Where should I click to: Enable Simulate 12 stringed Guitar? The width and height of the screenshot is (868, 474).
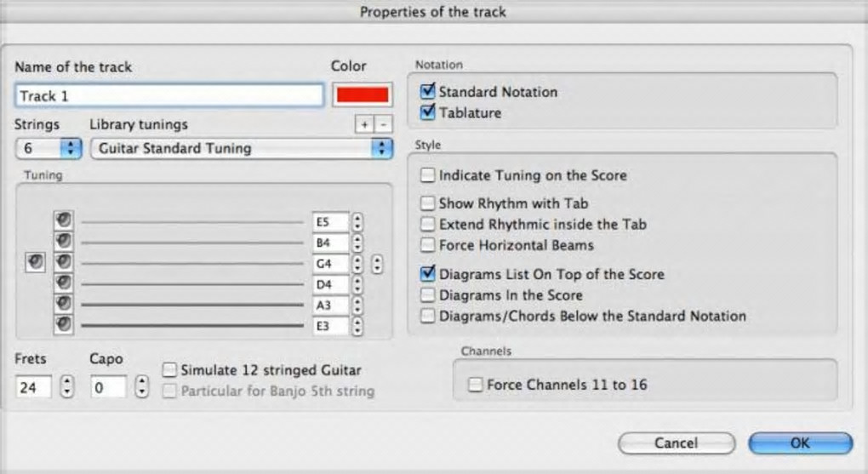click(x=170, y=370)
